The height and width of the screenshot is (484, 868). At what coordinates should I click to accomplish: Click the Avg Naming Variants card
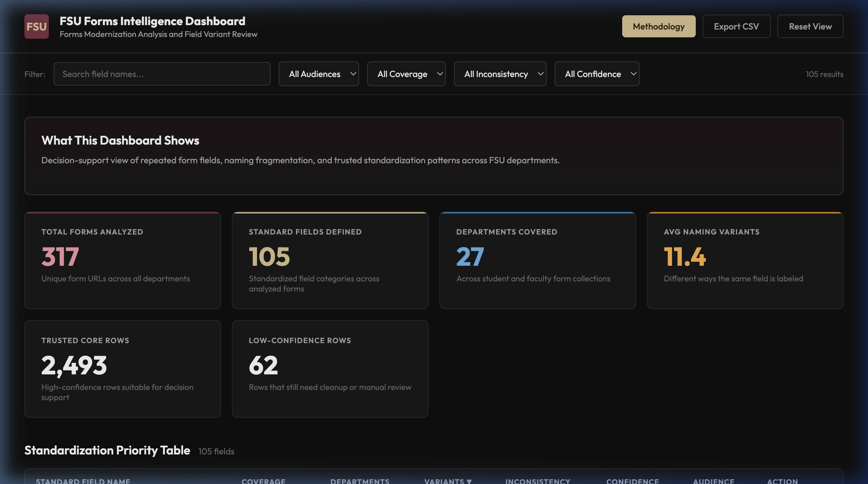[745, 260]
